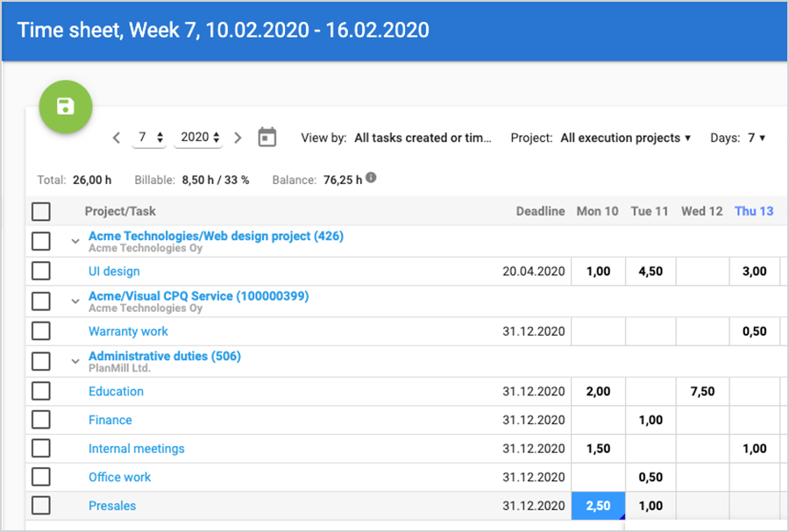The width and height of the screenshot is (789, 532).
Task: Click the Billable 8,50 h / 33 % value
Action: coord(216,180)
